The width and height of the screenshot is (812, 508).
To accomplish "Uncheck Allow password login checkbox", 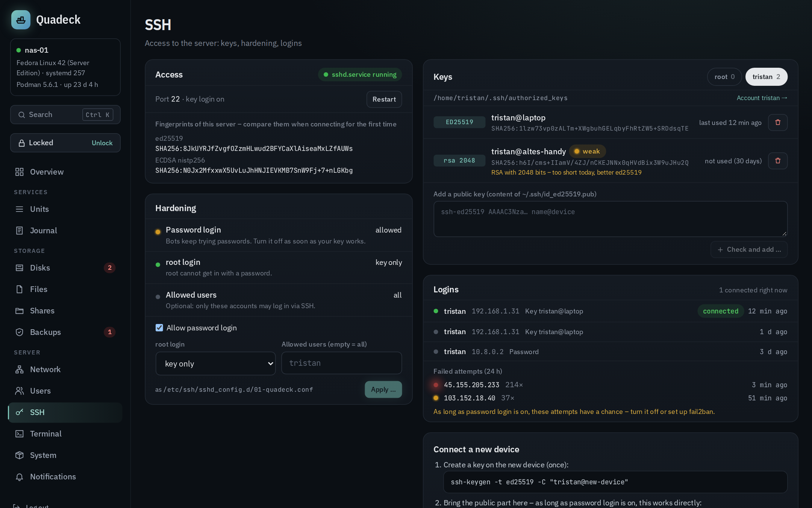I will coord(159,328).
